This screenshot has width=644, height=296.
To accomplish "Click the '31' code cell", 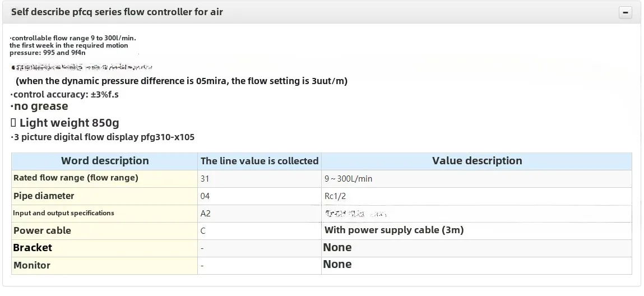I will [x=205, y=179].
